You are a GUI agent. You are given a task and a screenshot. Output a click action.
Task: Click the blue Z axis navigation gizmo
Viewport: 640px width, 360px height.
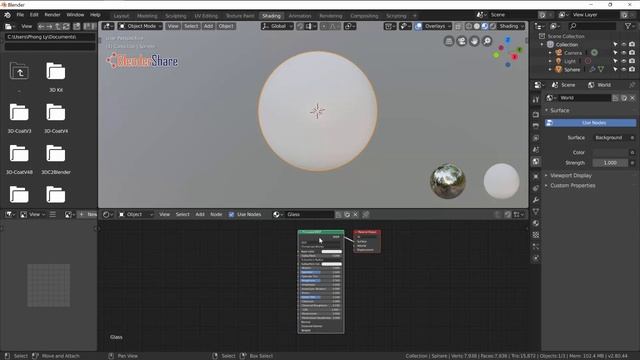508,40
